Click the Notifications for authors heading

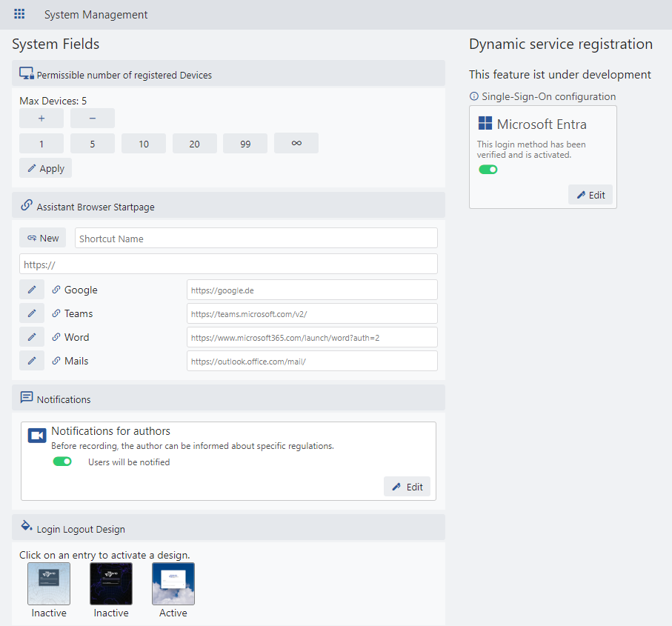110,430
